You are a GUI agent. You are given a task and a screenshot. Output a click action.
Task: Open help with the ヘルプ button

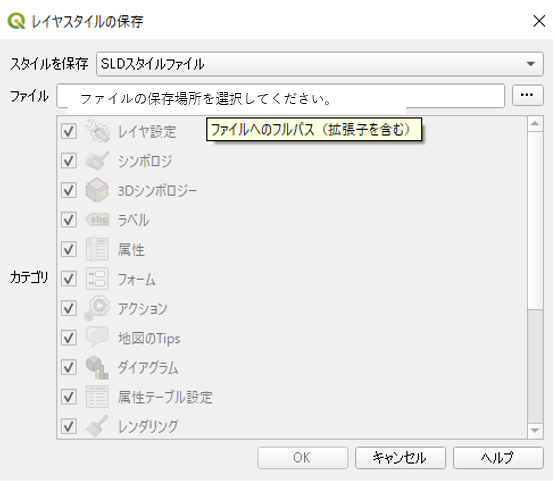[x=498, y=458]
